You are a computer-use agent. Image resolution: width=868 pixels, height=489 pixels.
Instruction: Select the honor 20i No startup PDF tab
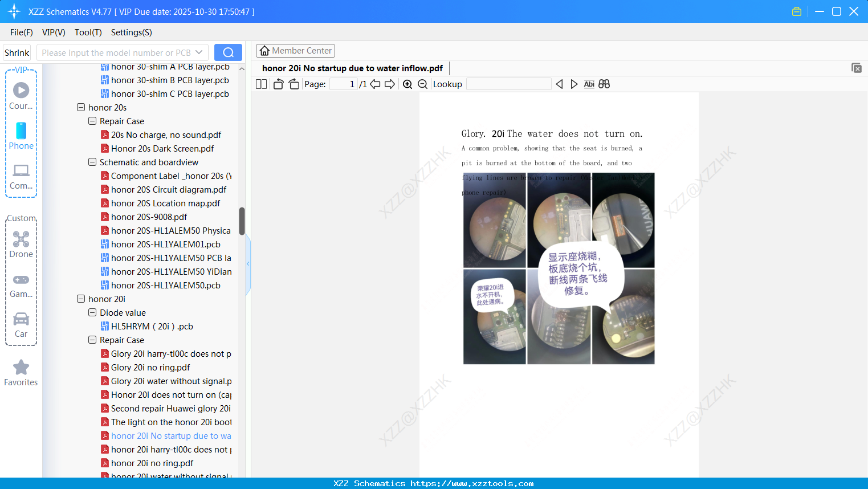coord(352,68)
